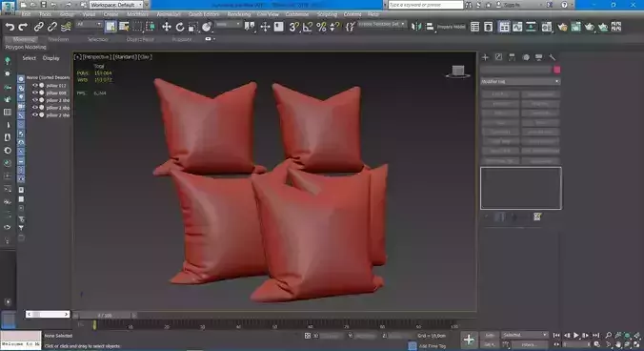Click the Prepare Model button
The height and width of the screenshot is (351, 644).
(451, 27)
